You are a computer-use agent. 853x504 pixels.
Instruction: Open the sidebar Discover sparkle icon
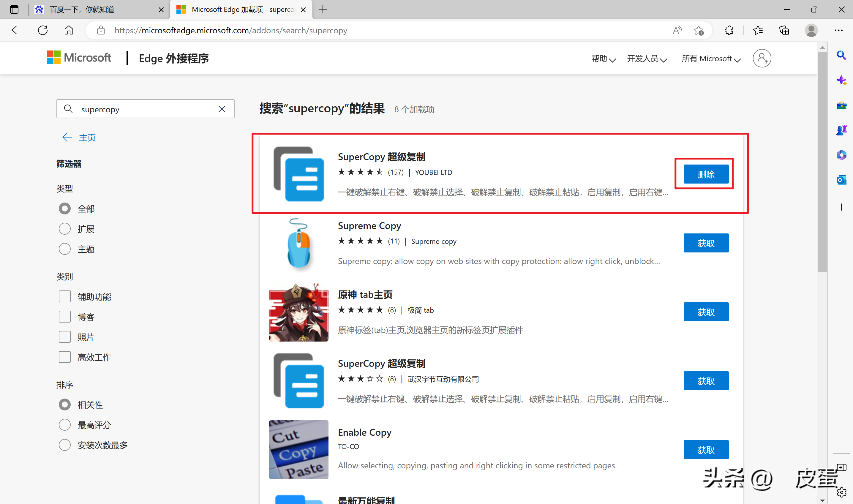click(x=841, y=80)
